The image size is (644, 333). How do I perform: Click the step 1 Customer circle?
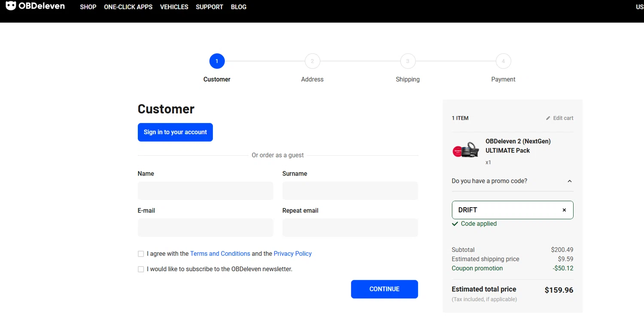[x=217, y=61]
